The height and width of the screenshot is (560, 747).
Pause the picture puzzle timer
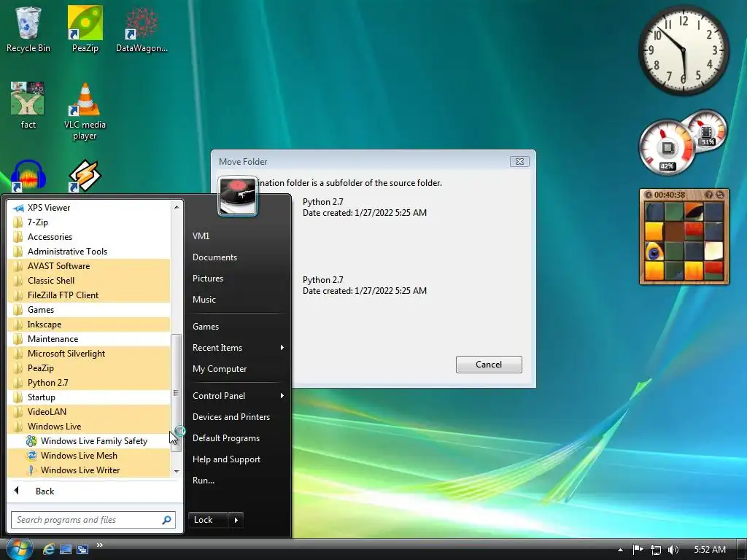(648, 195)
